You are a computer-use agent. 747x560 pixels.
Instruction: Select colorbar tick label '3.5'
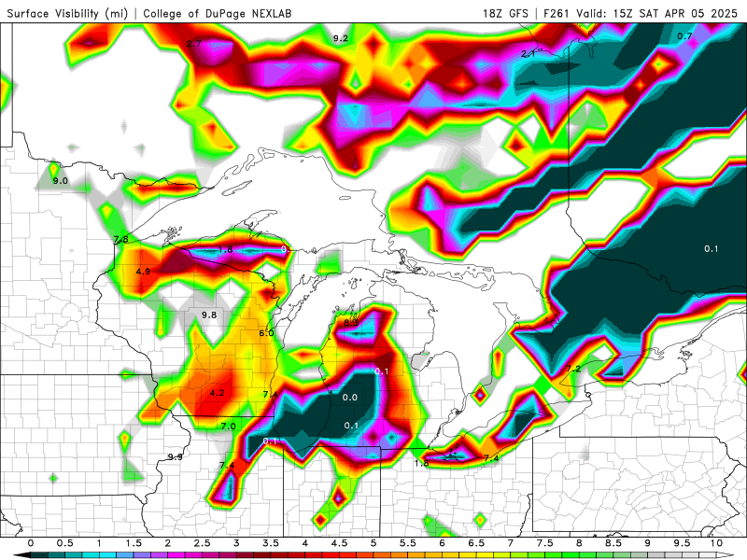pyautogui.click(x=271, y=543)
